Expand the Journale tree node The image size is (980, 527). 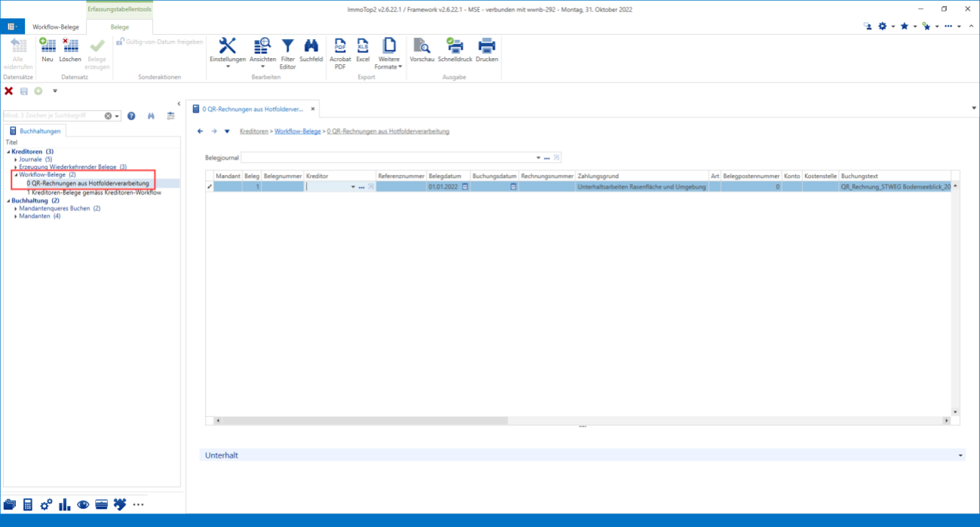[15, 160]
